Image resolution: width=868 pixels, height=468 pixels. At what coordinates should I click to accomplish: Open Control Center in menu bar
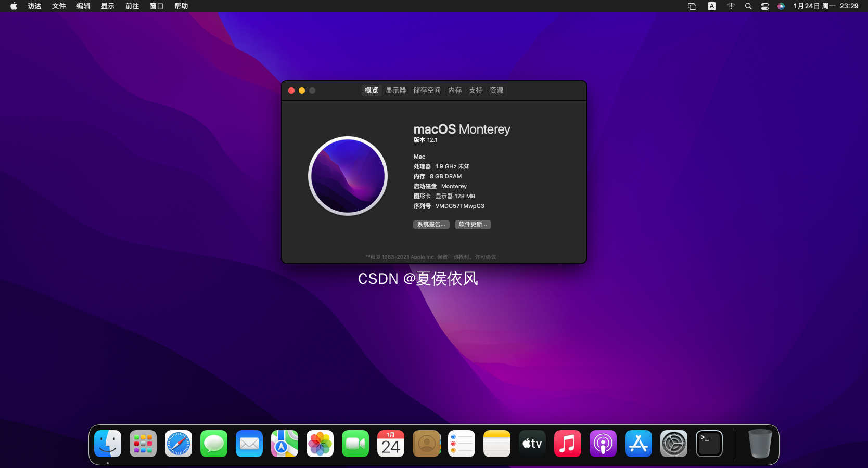pos(765,6)
